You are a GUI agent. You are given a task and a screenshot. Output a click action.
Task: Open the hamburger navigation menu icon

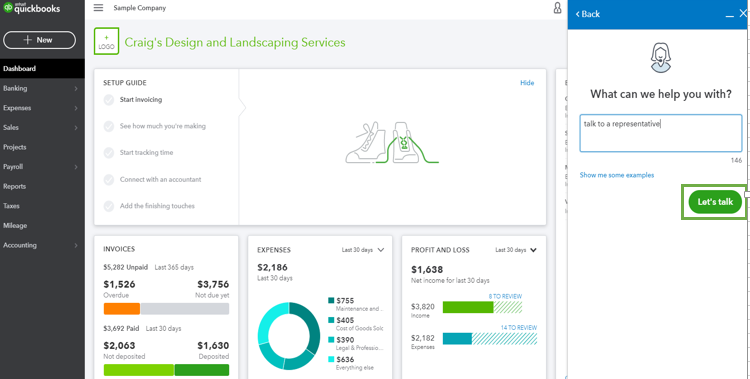click(x=99, y=8)
